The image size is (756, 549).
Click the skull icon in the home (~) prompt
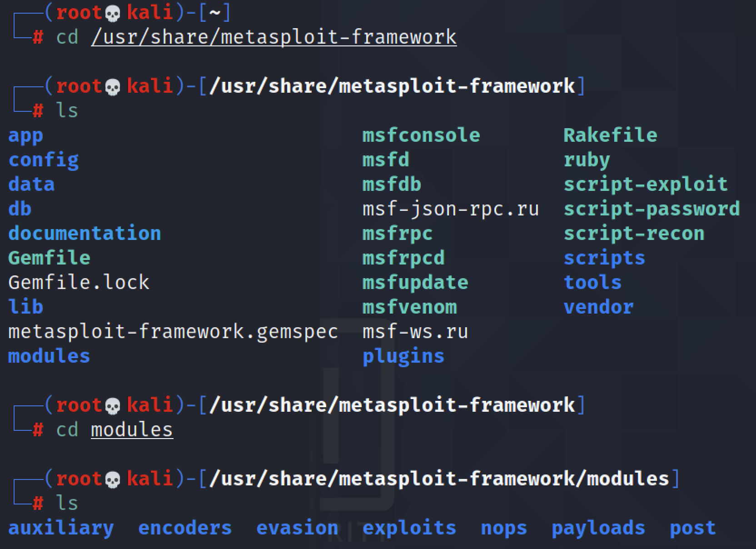click(x=113, y=13)
